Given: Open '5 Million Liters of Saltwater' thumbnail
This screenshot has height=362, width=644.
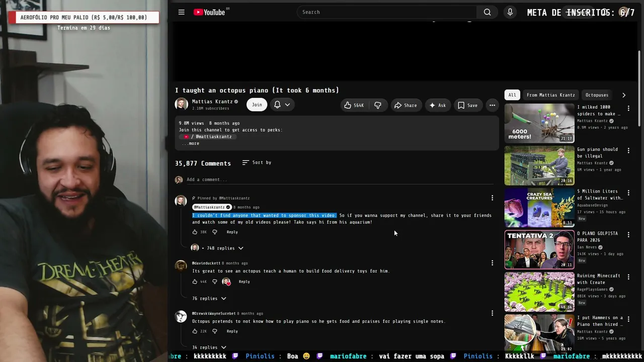Looking at the screenshot, I should tap(539, 208).
